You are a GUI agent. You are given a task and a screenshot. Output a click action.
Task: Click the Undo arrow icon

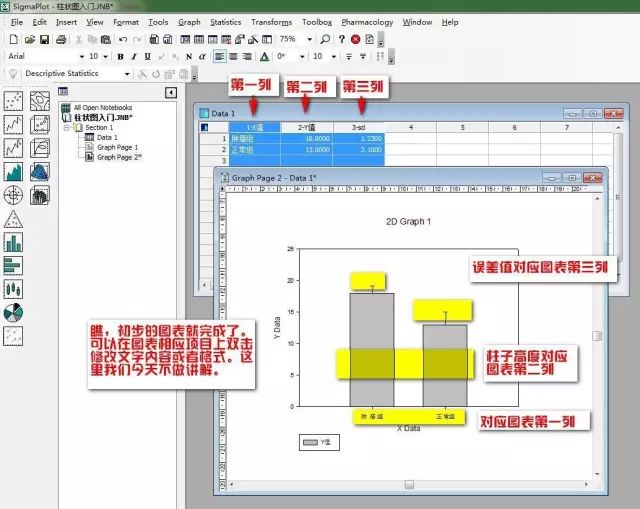[x=123, y=39]
